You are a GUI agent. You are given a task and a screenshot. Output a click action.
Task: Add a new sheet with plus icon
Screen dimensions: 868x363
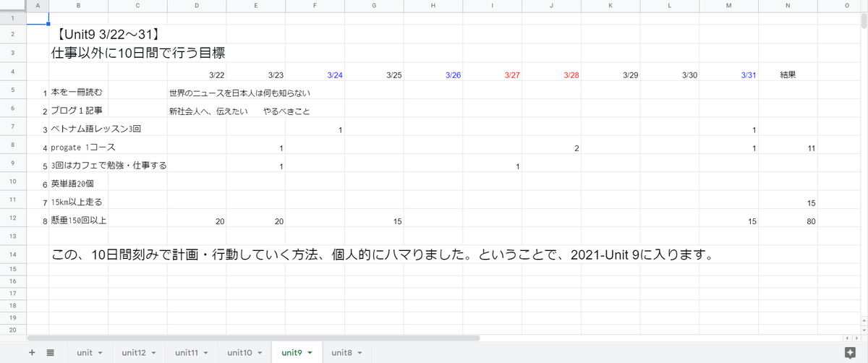(x=32, y=352)
